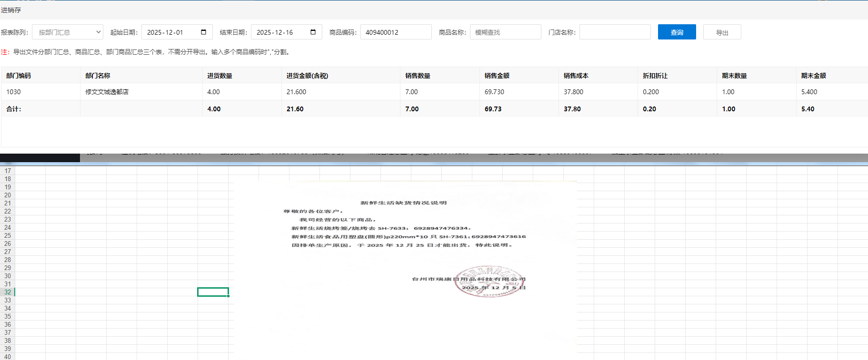Click the 进货金额(含税) column header

[x=307, y=76]
